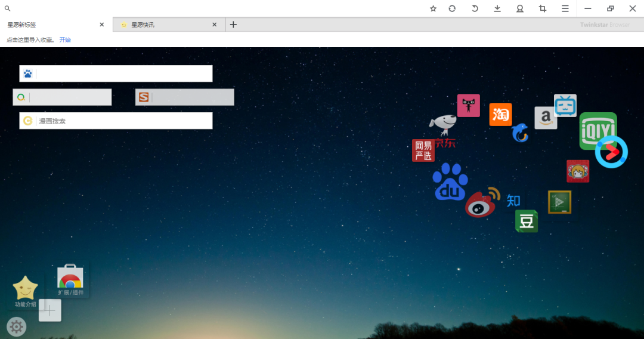Add a shortcut with the plus tile
644x339 pixels.
pyautogui.click(x=50, y=310)
